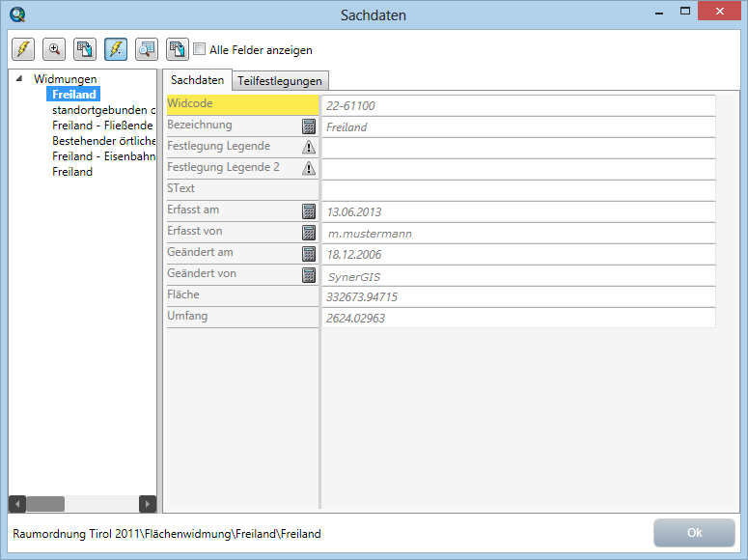Screen dimensions: 748x560
Task: Collapse the Widmungen tree node
Action: (20, 79)
